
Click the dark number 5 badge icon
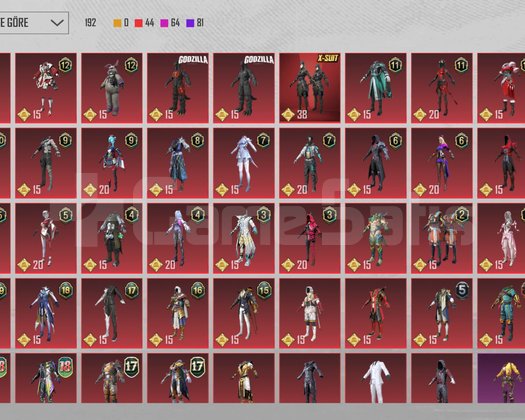click(x=462, y=290)
